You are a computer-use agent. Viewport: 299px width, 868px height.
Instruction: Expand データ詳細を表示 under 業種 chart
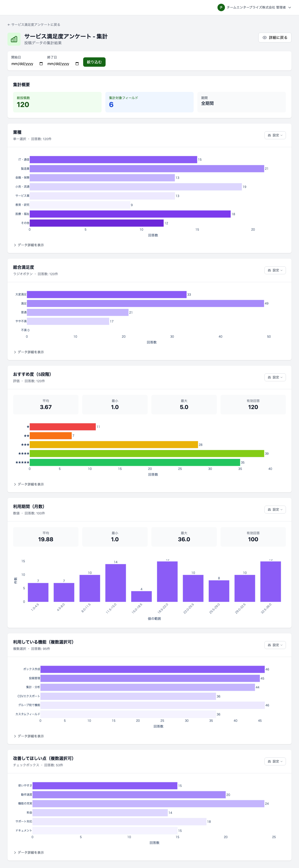pos(29,245)
